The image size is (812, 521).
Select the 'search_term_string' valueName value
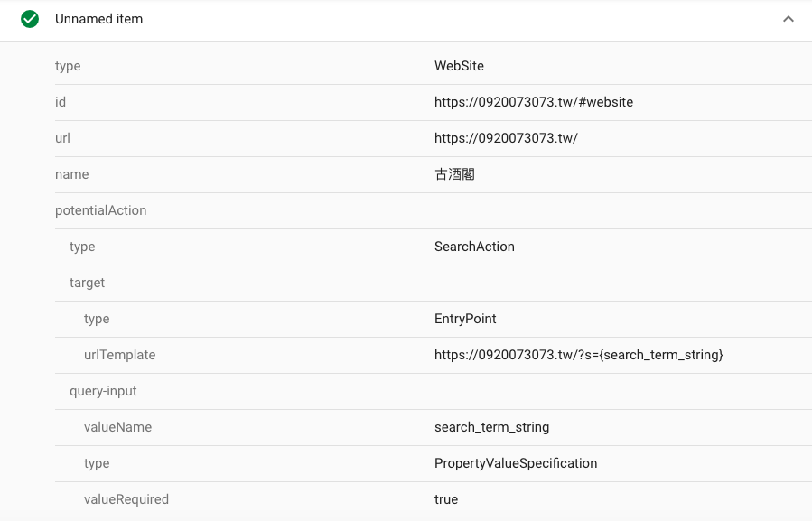tap(491, 427)
